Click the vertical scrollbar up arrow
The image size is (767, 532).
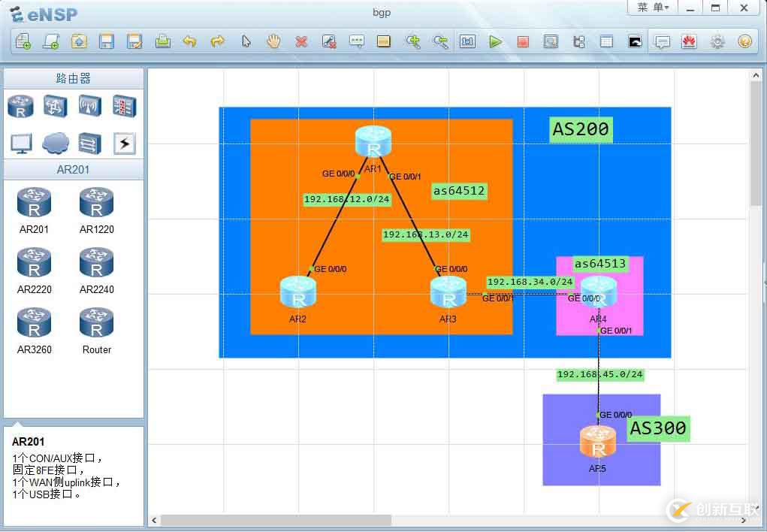[756, 75]
